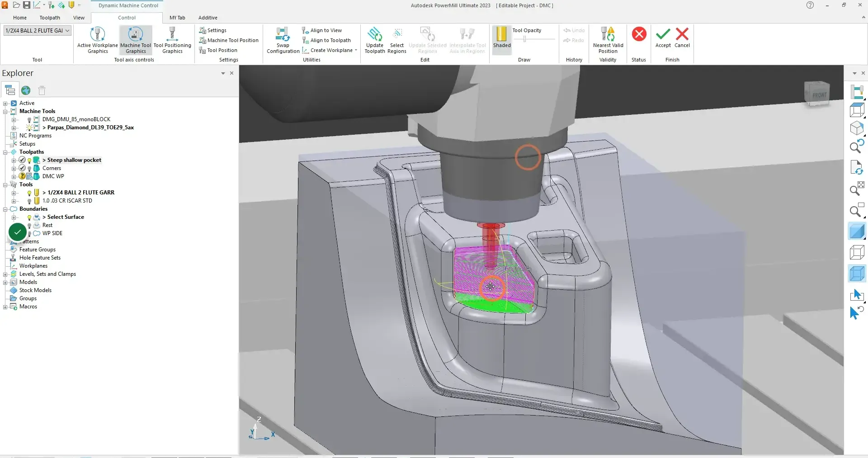
Task: Open Explorer panel options dropdown arrow
Action: pyautogui.click(x=223, y=73)
